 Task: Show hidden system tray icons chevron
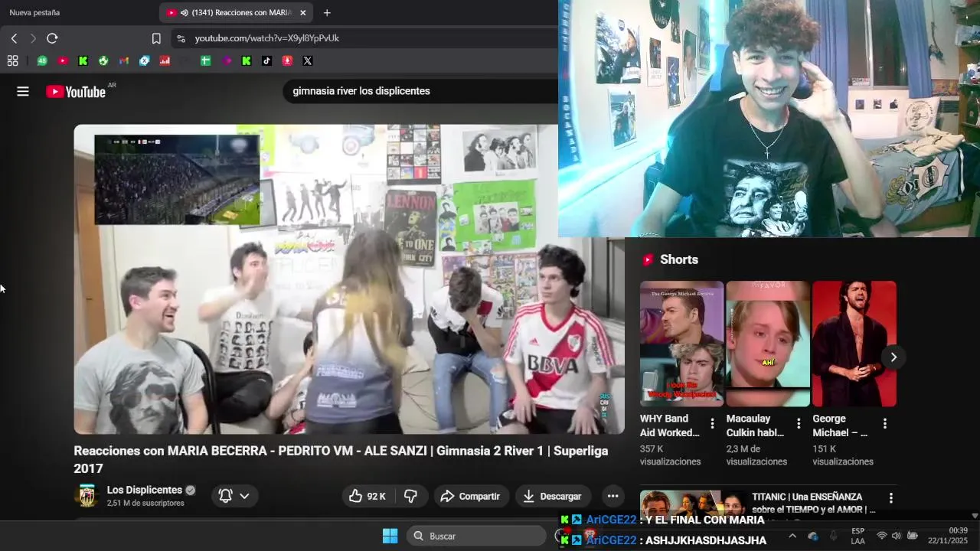tap(792, 536)
